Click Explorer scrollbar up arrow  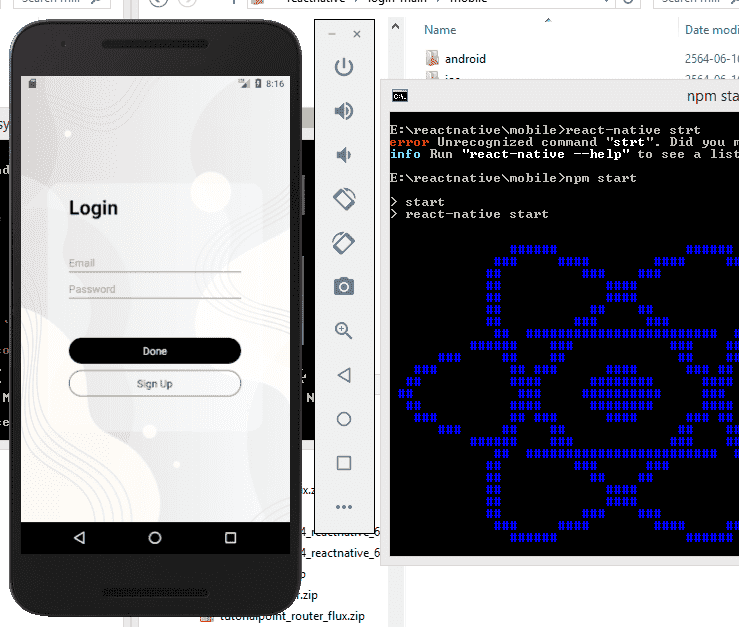[x=395, y=26]
